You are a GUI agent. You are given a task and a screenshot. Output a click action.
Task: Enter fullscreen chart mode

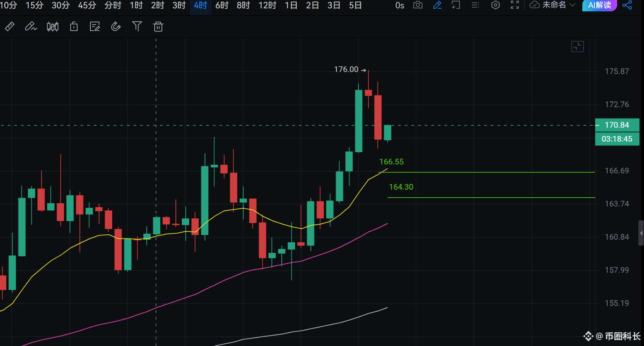[515, 5]
